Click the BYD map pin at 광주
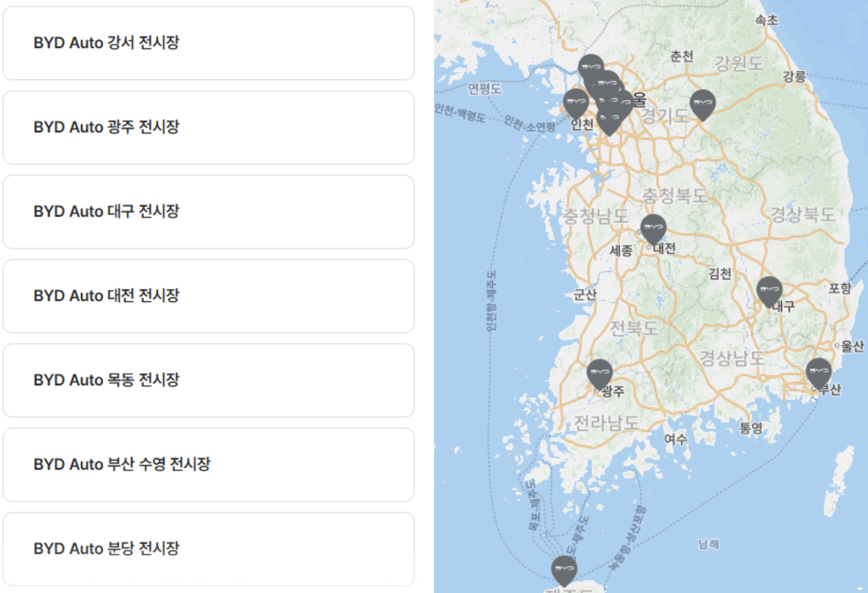868x593 pixels. 599,375
